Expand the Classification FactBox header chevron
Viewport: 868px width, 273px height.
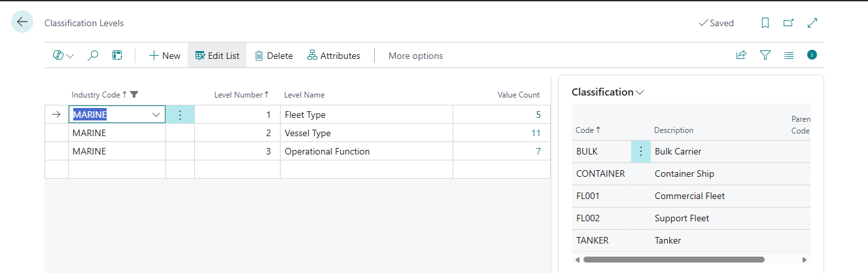[640, 92]
